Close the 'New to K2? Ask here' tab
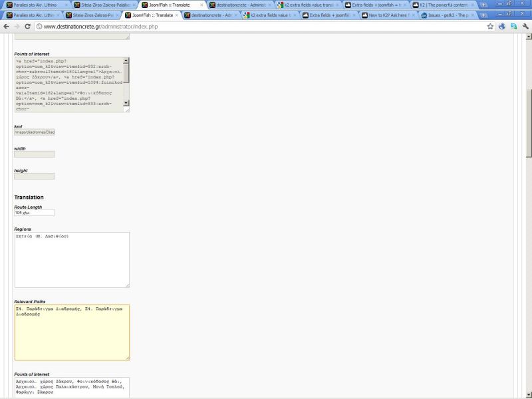This screenshot has width=532, height=399. coord(413,15)
